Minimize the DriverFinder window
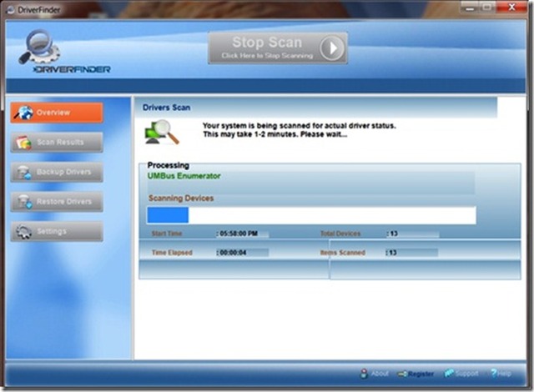Image resolution: width=534 pixels, height=392 pixels. click(470, 8)
